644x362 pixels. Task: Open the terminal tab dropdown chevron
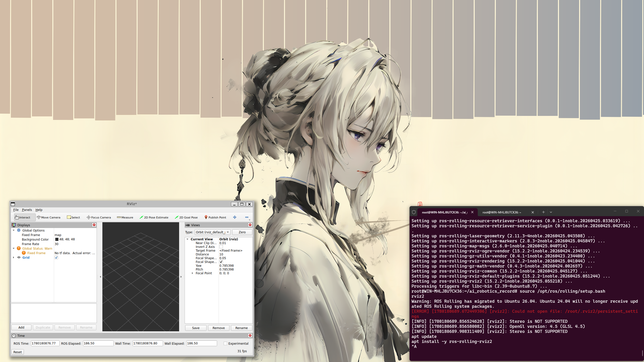tap(551, 212)
